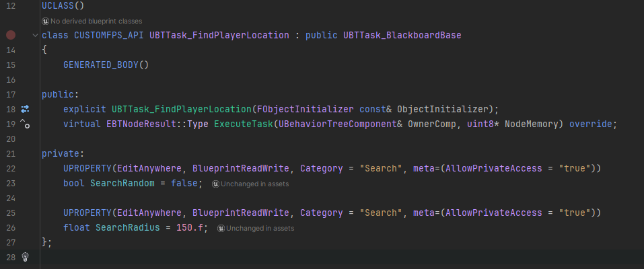Click Unreal icon after SearchRandom declaration
The height and width of the screenshot is (269, 644).
pos(215,184)
